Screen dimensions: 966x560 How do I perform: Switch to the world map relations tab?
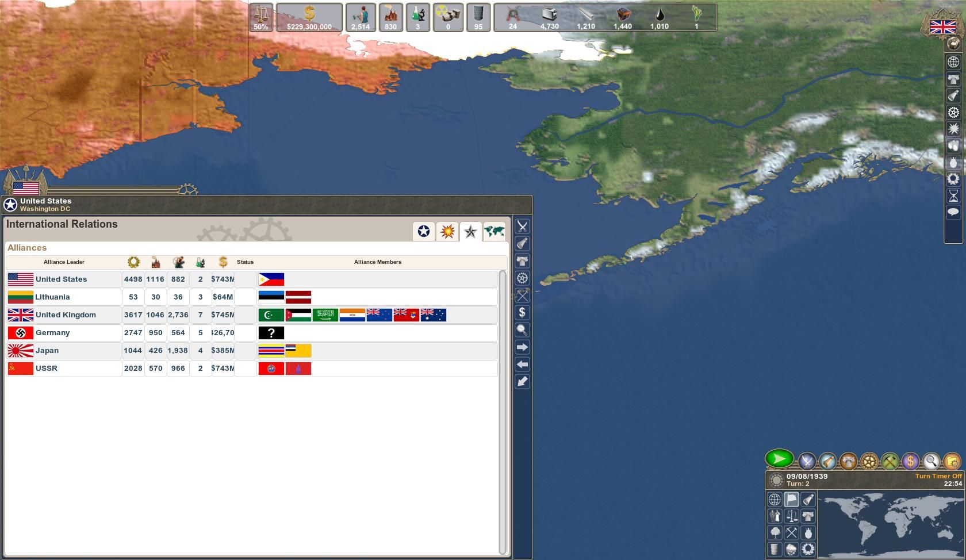pyautogui.click(x=494, y=231)
